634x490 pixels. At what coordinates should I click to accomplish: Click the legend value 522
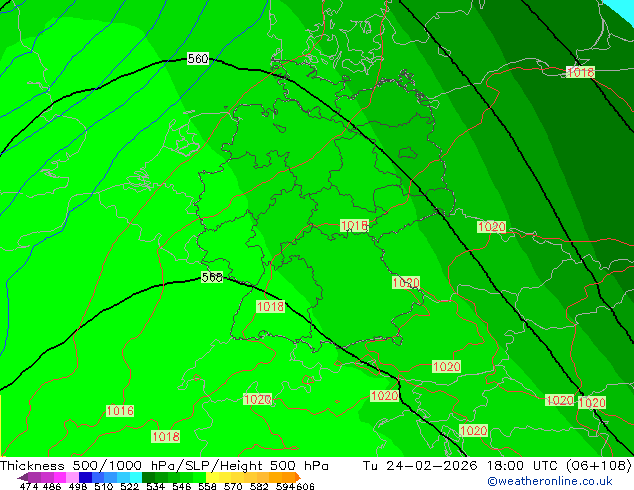[x=129, y=486]
